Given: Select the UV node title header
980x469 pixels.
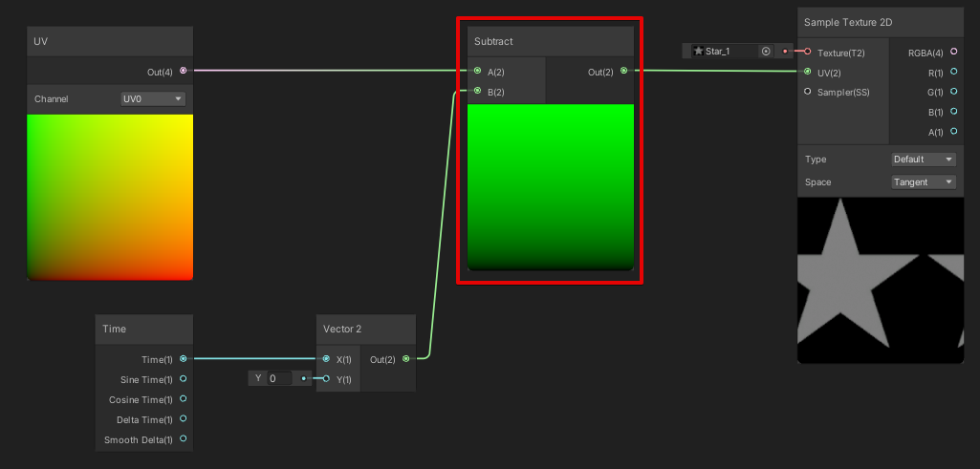Looking at the screenshot, I should [110, 42].
